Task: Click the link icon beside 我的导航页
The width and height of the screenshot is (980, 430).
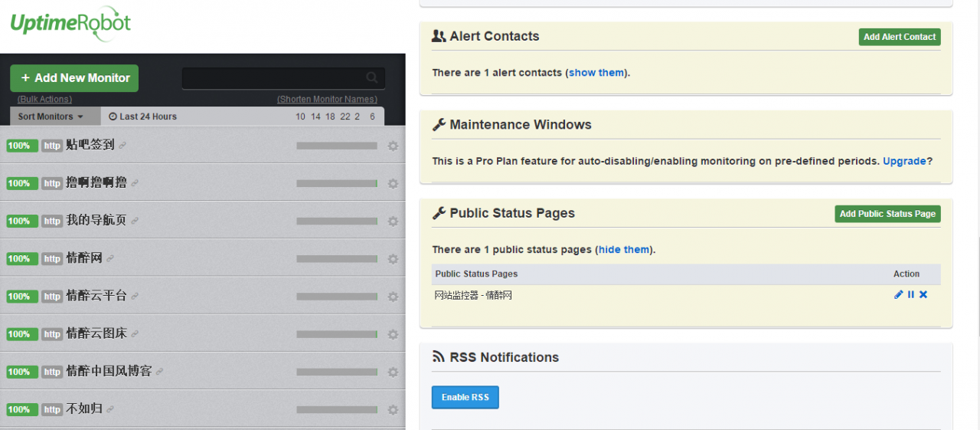Action: click(134, 221)
